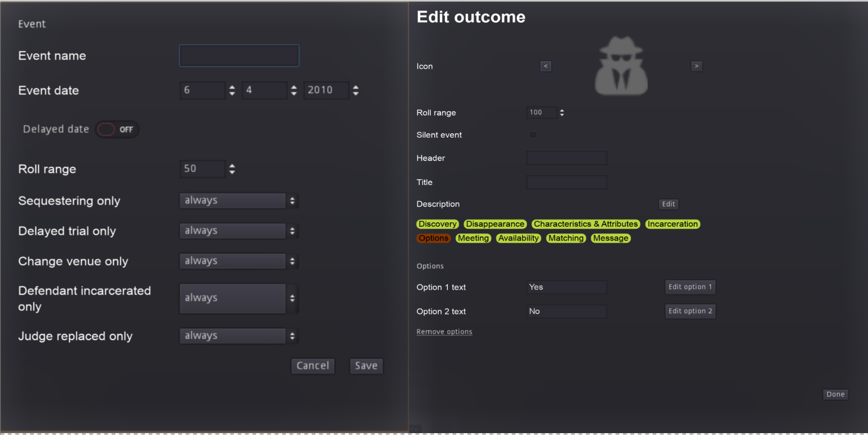Click the Description Edit button

[x=668, y=204]
